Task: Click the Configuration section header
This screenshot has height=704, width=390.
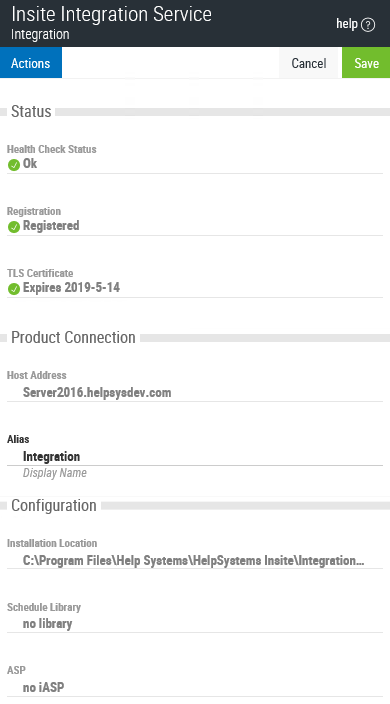Action: [x=54, y=506]
